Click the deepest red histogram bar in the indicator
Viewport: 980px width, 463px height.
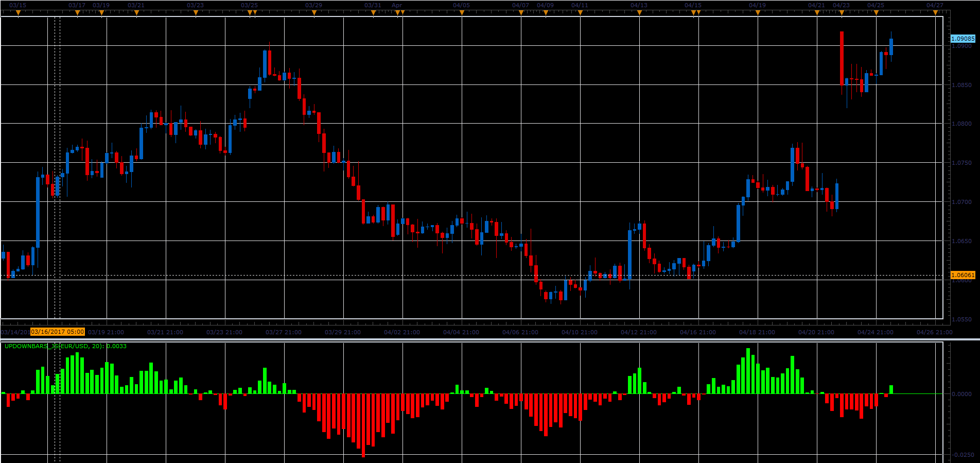point(363,425)
